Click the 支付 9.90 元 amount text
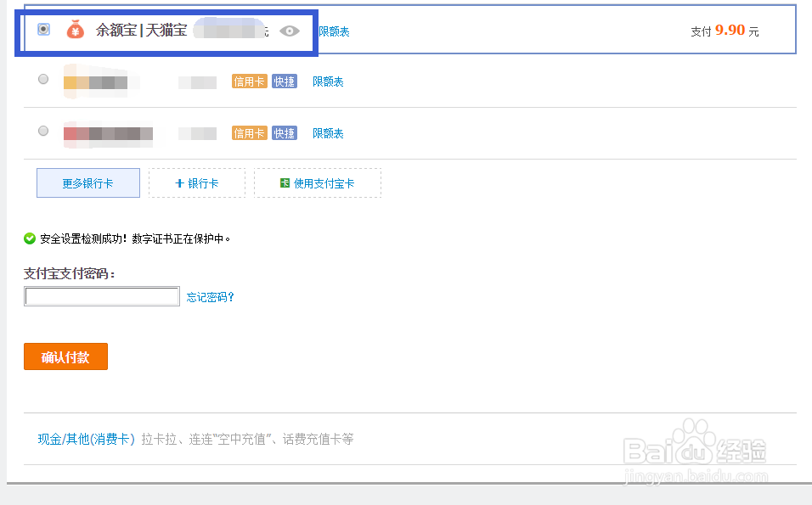The height and width of the screenshot is (505, 812). (x=725, y=31)
